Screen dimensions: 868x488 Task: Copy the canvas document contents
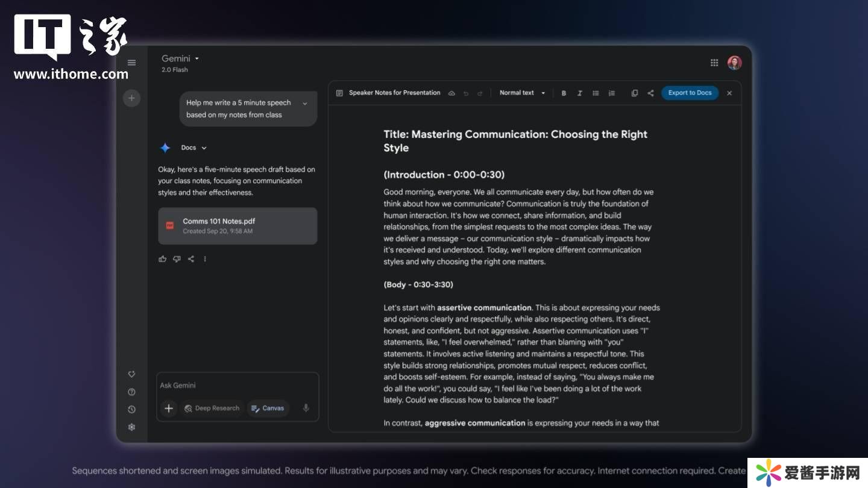634,93
